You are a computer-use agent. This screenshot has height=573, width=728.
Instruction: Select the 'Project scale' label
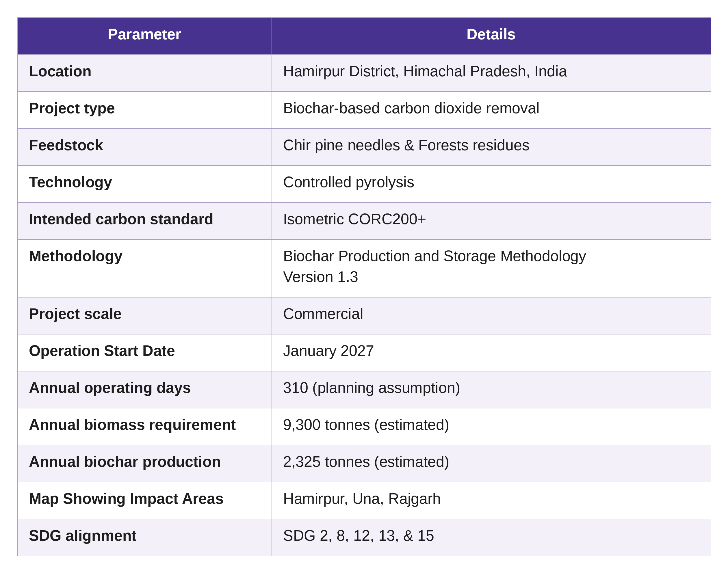75,314
